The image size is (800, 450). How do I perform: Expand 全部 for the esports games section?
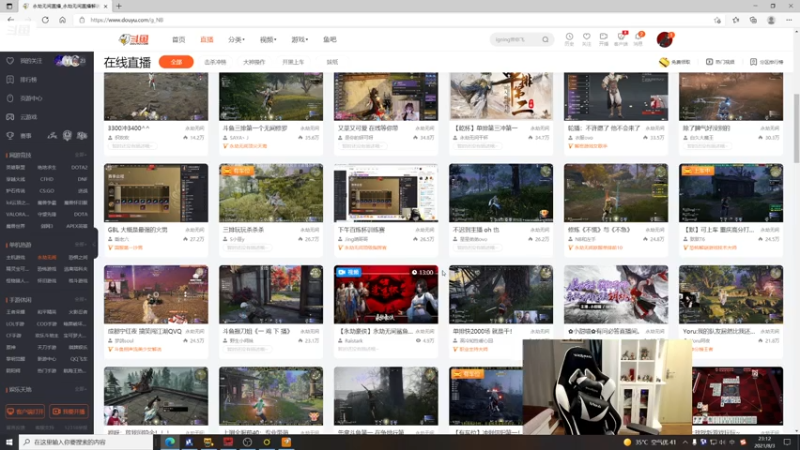coord(81,155)
